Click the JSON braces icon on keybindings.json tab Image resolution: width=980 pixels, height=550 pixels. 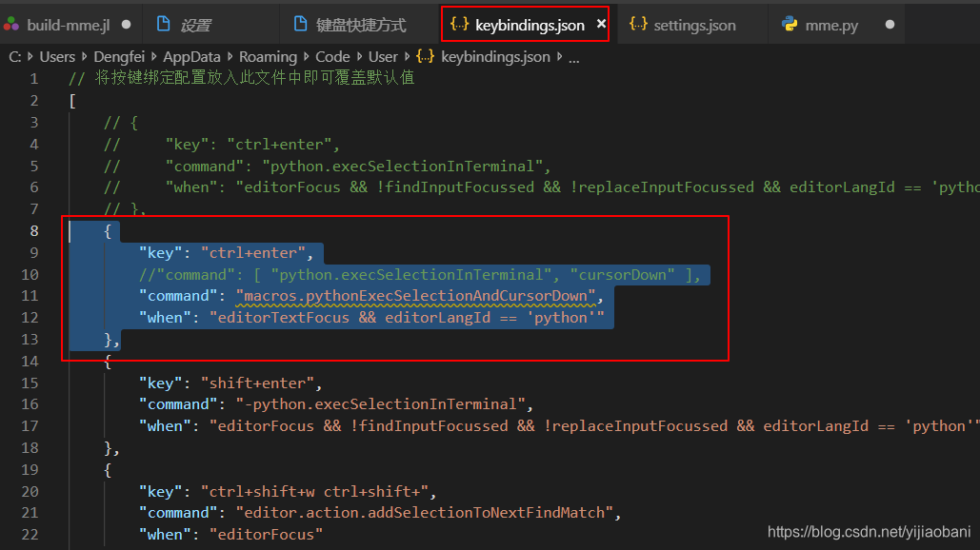[458, 24]
